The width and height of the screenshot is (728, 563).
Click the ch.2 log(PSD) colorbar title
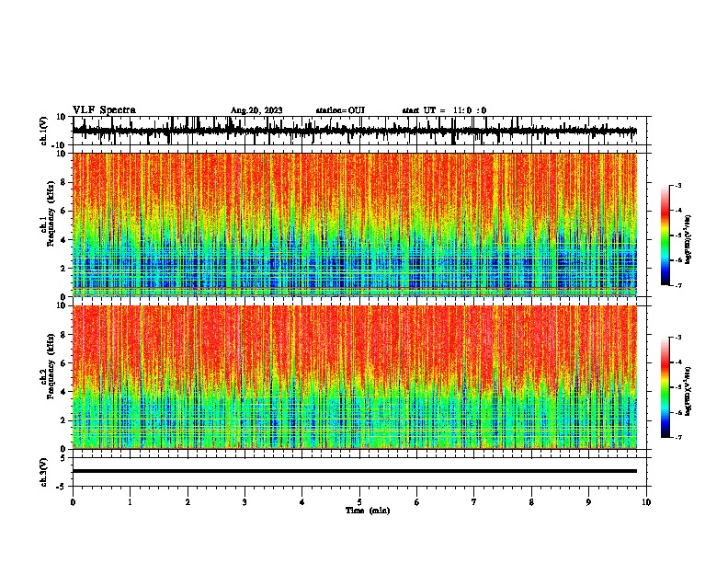click(688, 391)
